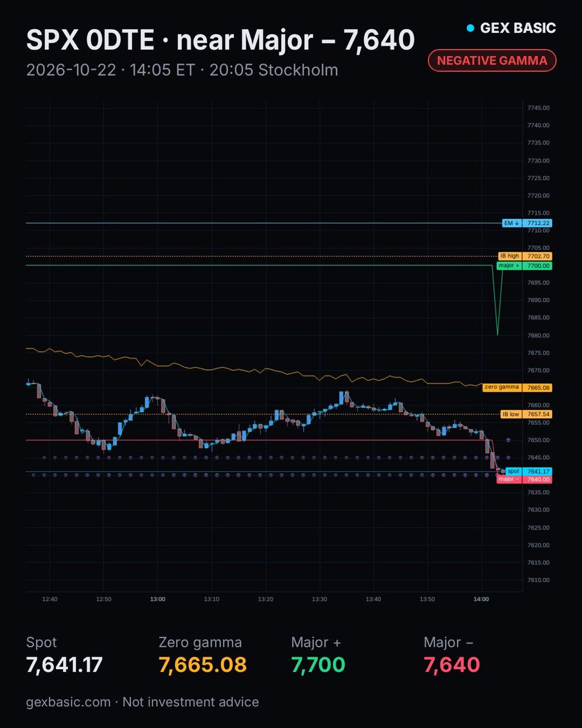Click the Spot value 7,641.17

pos(64,665)
